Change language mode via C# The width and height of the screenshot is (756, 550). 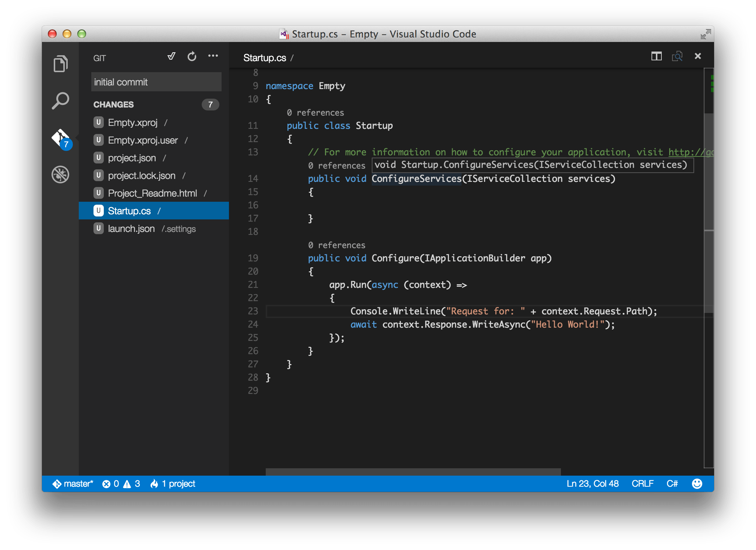pos(672,484)
